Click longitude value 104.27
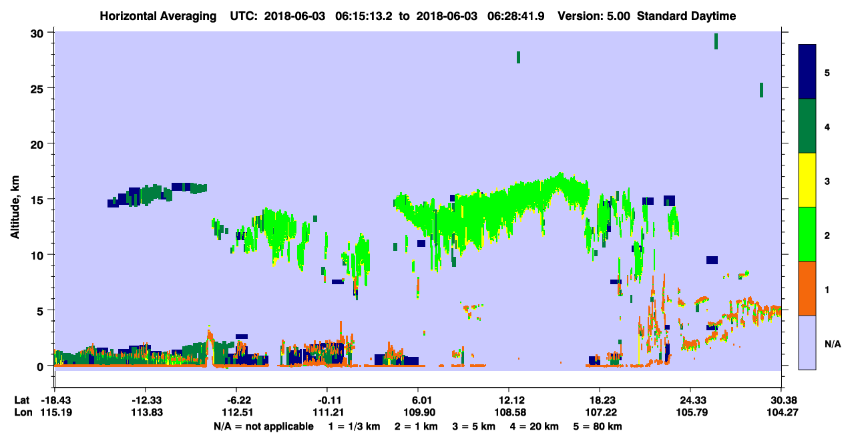The width and height of the screenshot is (868, 445). click(x=781, y=412)
